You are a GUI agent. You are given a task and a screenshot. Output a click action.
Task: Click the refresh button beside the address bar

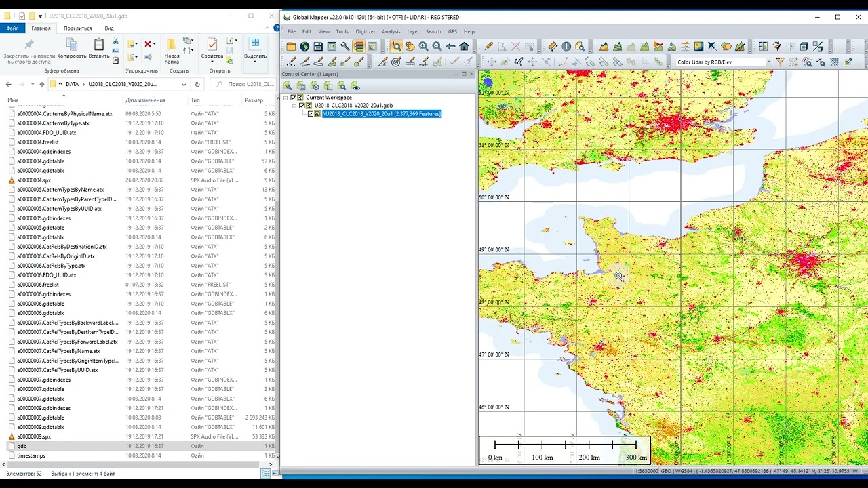pos(197,85)
